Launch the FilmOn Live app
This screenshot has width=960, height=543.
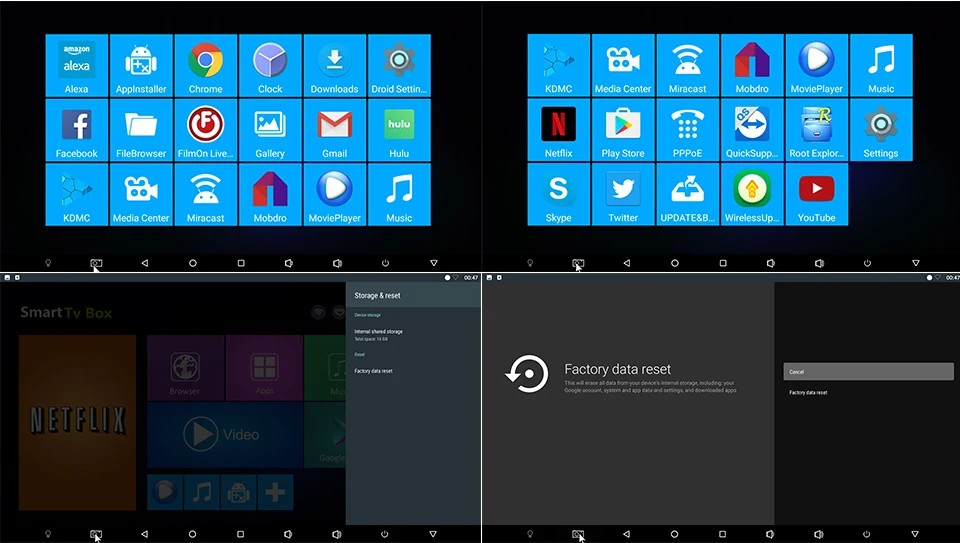[206, 130]
